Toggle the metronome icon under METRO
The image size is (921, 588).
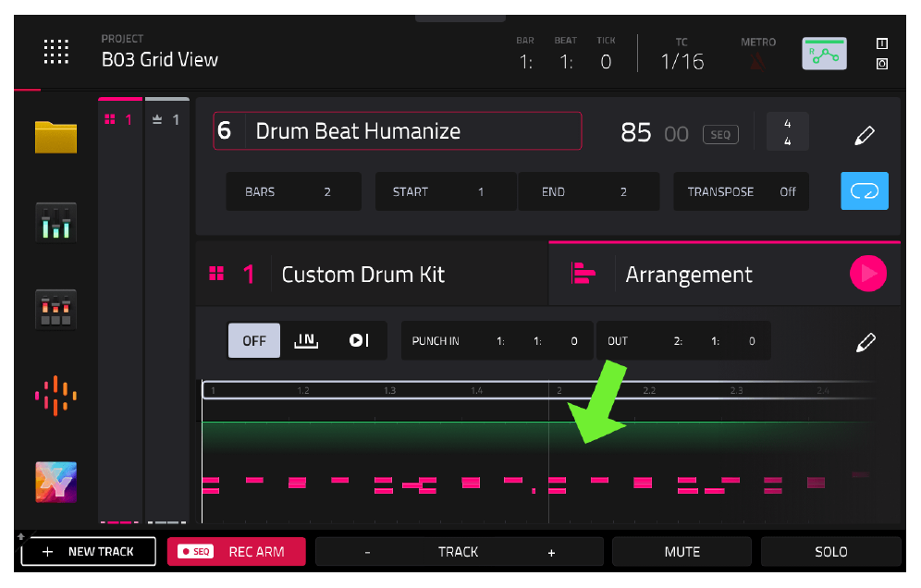tap(757, 62)
